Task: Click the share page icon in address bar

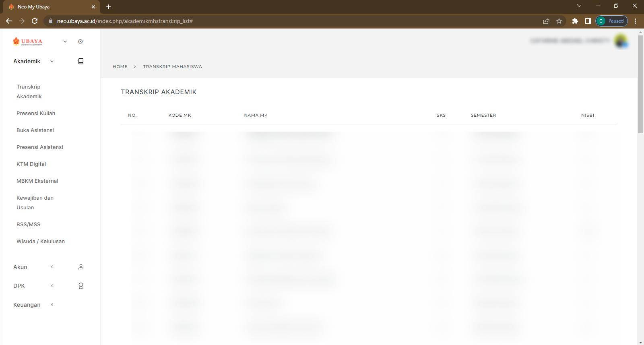Action: pos(546,21)
